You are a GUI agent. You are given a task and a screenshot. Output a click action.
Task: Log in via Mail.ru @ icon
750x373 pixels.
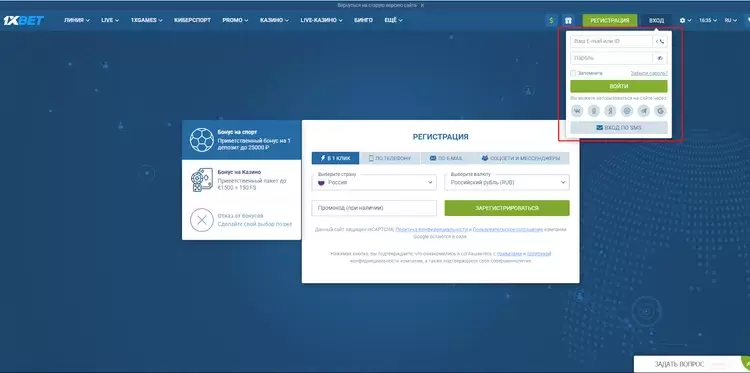click(627, 111)
